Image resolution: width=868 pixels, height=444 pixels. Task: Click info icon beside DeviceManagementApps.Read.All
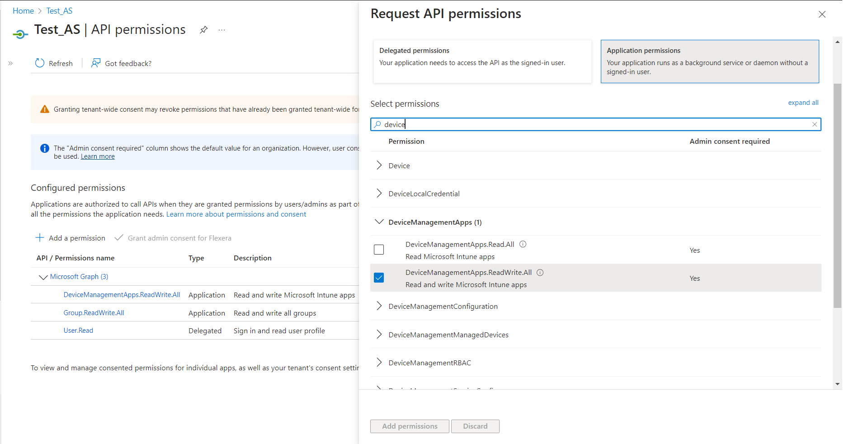click(x=523, y=244)
